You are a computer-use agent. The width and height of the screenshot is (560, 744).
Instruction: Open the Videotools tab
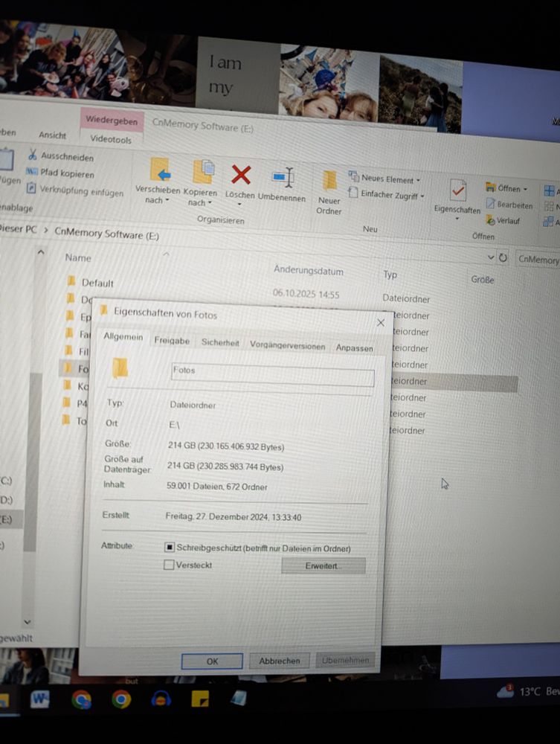[111, 139]
